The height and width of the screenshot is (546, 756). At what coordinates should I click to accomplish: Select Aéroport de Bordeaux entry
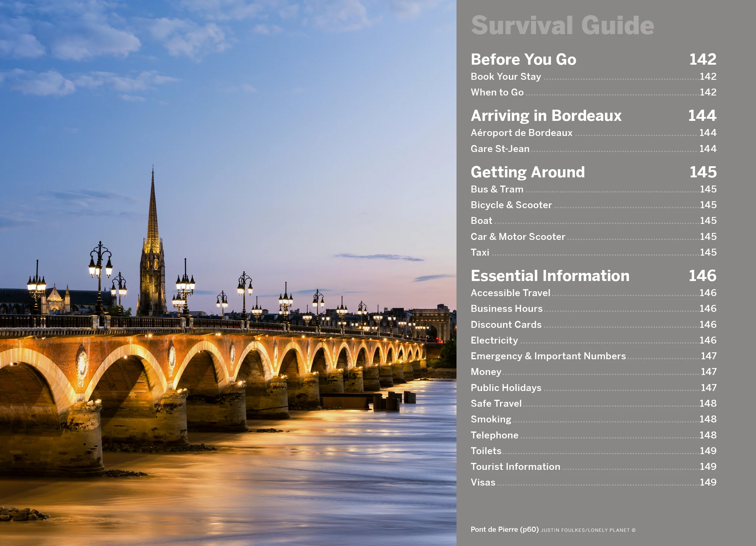pos(521,133)
